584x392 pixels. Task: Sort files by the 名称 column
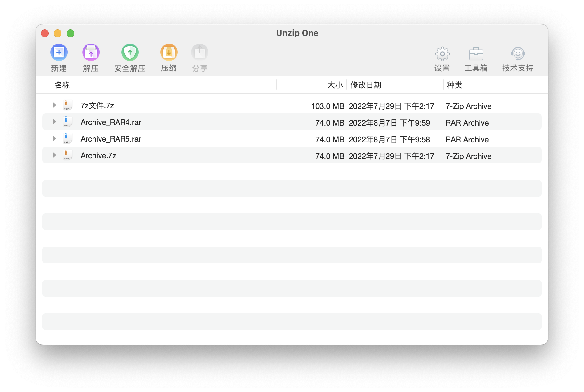pyautogui.click(x=62, y=85)
